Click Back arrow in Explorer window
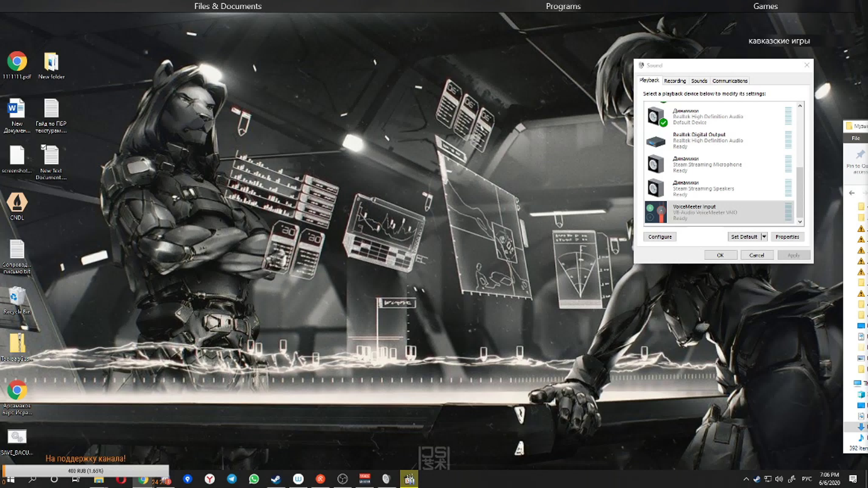Viewport: 868px width, 488px height. click(x=852, y=193)
